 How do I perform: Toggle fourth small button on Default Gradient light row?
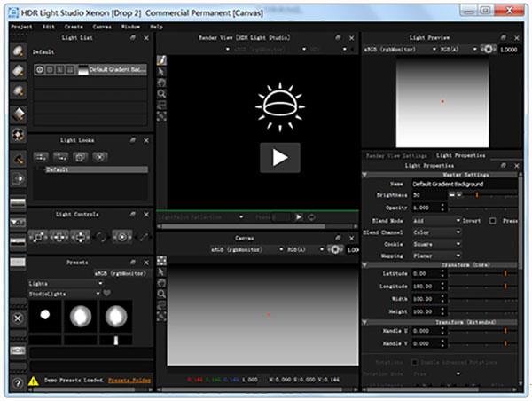pos(70,70)
